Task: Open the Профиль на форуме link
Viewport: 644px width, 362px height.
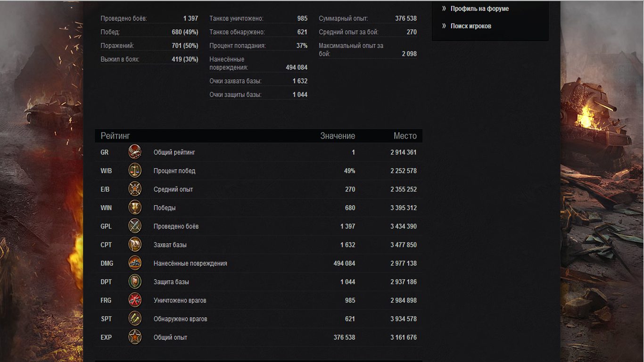Action: click(x=479, y=8)
